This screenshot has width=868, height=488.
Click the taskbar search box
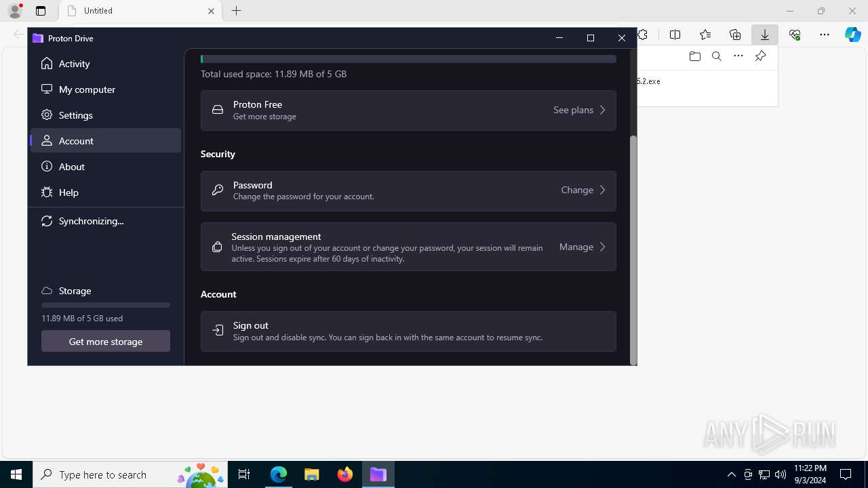click(130, 474)
